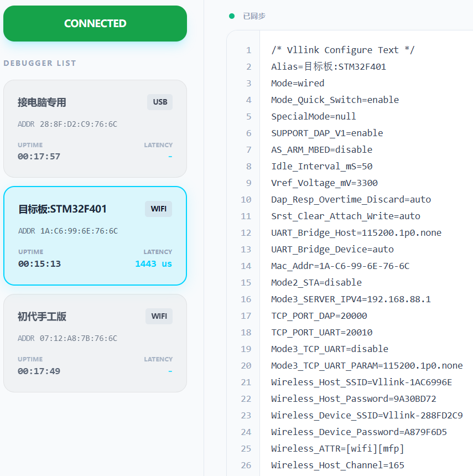Select the 接电脑专用 debugger card
473x476 pixels.
(x=95, y=128)
